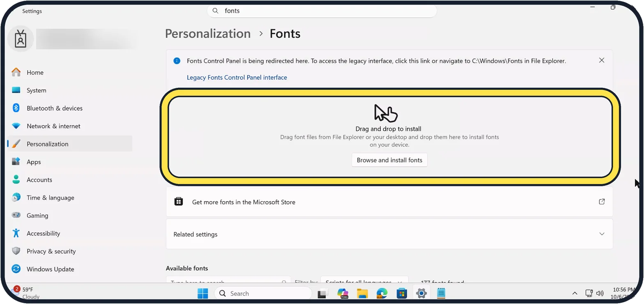Click the volume icon in the system tray
This screenshot has width=644, height=304.
click(600, 293)
